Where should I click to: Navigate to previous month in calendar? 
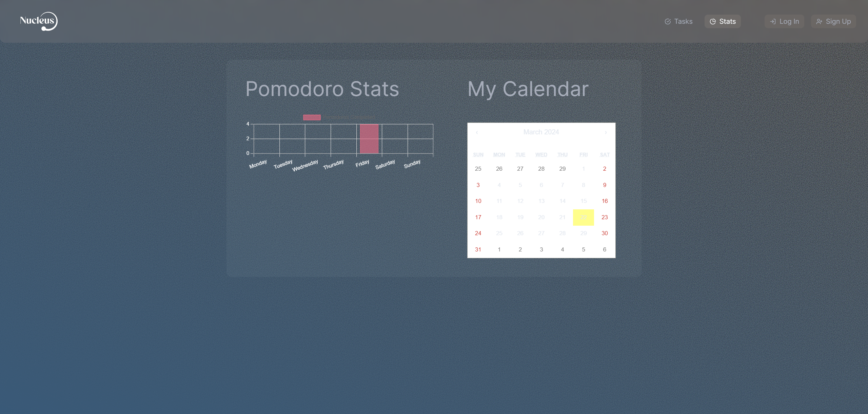pos(477,132)
